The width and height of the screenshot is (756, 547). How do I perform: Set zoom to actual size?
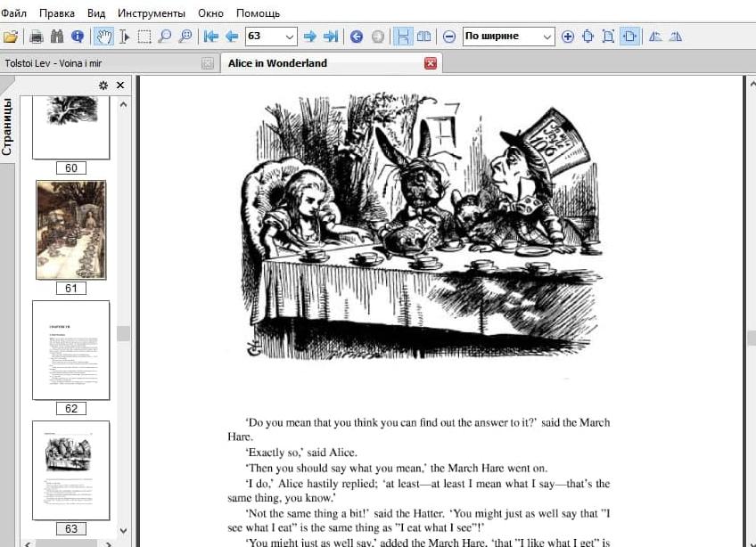click(x=588, y=37)
